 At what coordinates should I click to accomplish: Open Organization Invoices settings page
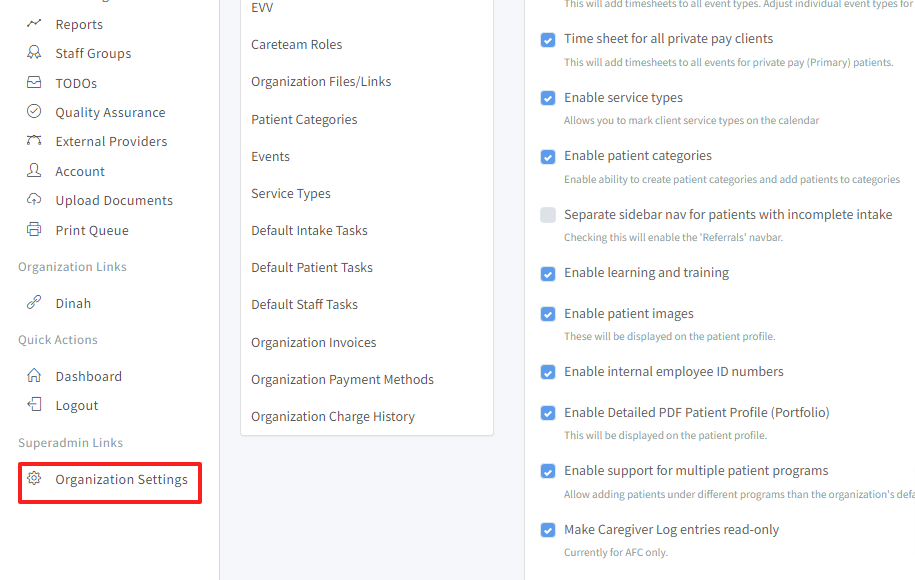pyautogui.click(x=313, y=342)
